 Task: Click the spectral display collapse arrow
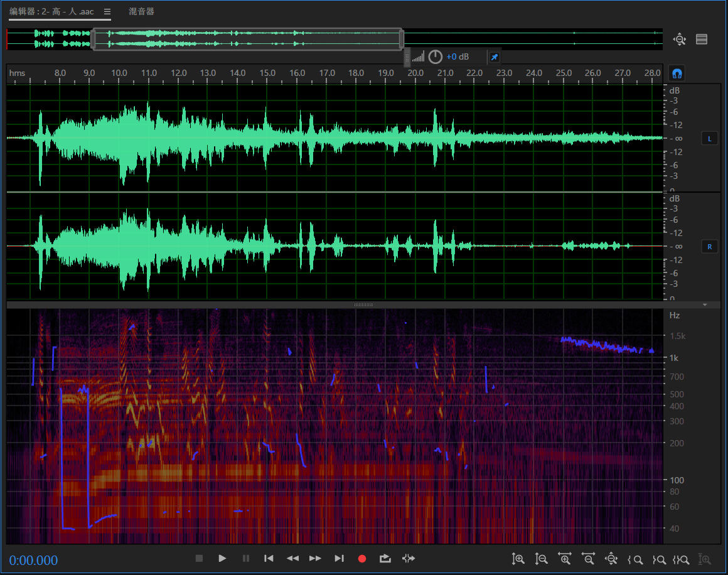pyautogui.click(x=705, y=304)
